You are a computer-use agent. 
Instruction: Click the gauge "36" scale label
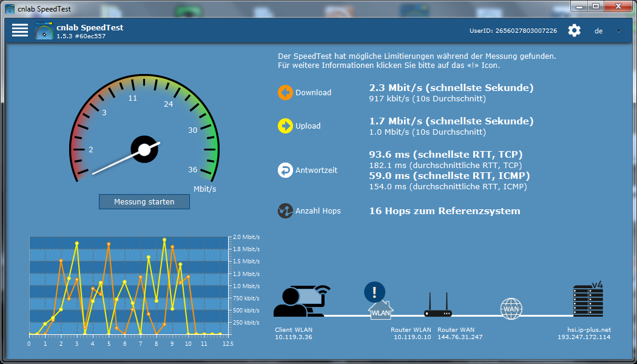[x=192, y=169]
